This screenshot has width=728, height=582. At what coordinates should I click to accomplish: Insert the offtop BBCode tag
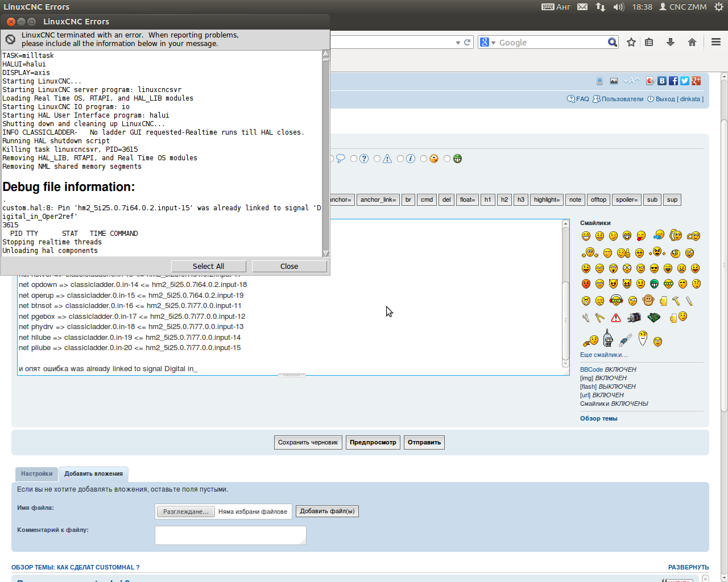click(598, 199)
